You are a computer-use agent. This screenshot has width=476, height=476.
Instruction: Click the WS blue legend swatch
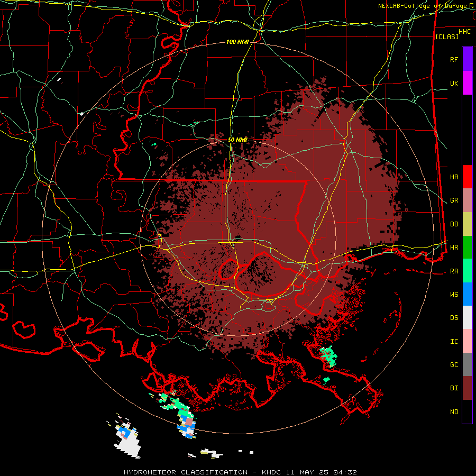pos(467,294)
